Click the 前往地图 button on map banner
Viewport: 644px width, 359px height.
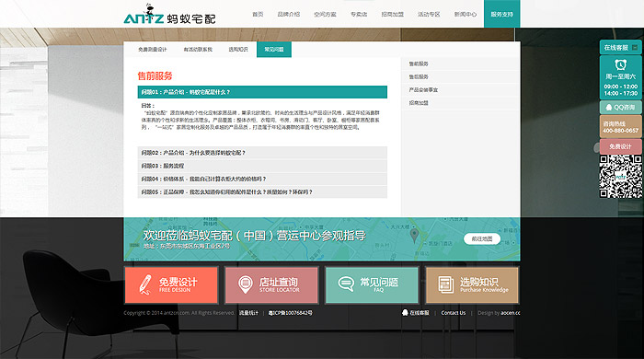(x=482, y=238)
